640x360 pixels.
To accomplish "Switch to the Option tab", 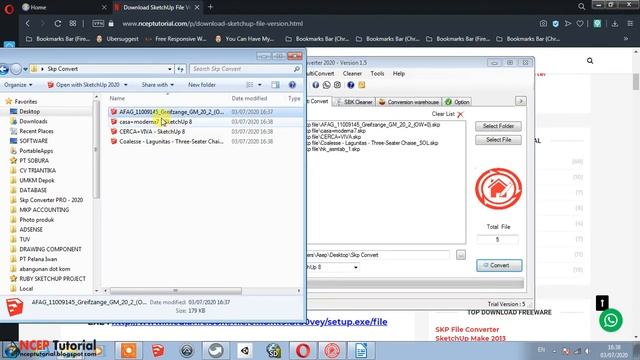I will point(457,102).
